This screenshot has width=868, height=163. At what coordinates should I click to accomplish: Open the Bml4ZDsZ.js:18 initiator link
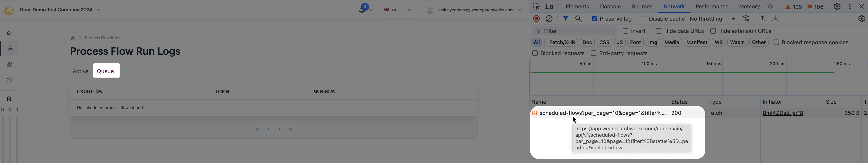click(x=782, y=113)
